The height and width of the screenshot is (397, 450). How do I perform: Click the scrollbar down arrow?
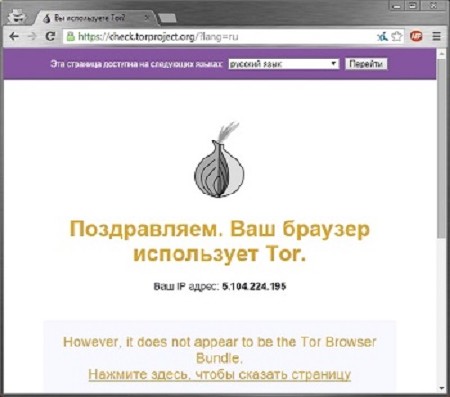pyautogui.click(x=442, y=389)
